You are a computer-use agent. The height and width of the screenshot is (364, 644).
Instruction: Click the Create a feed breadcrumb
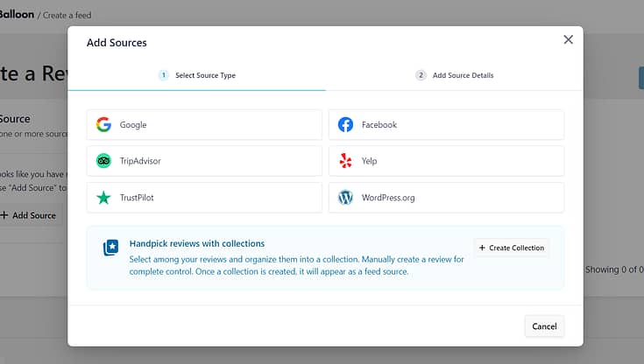67,15
